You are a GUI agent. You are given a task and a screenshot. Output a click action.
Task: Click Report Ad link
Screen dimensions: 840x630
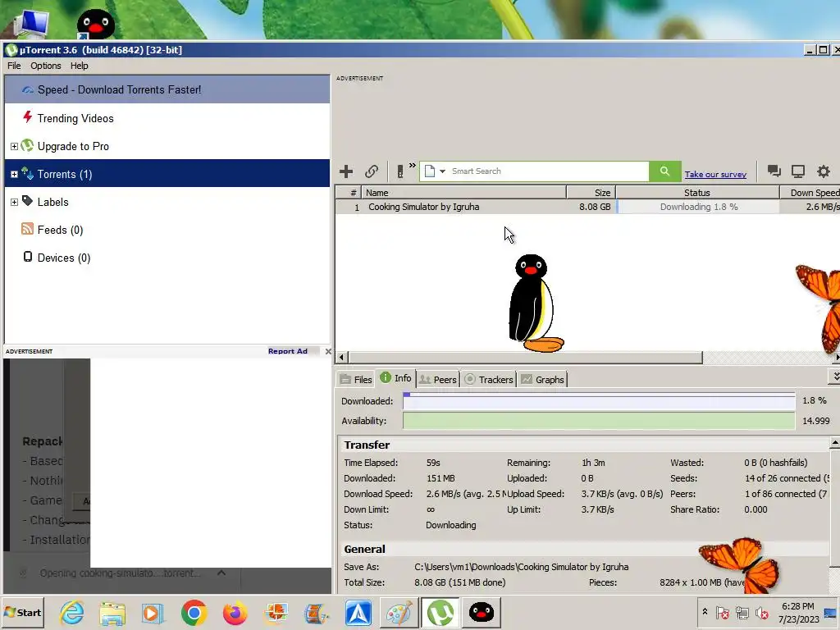tap(288, 351)
